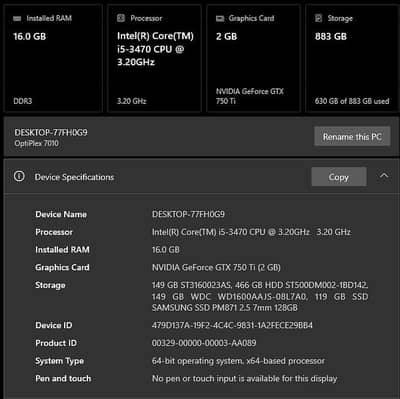
Task: Click DESKTOP-77FH0G9 in the PC name banner
Action: coord(51,133)
